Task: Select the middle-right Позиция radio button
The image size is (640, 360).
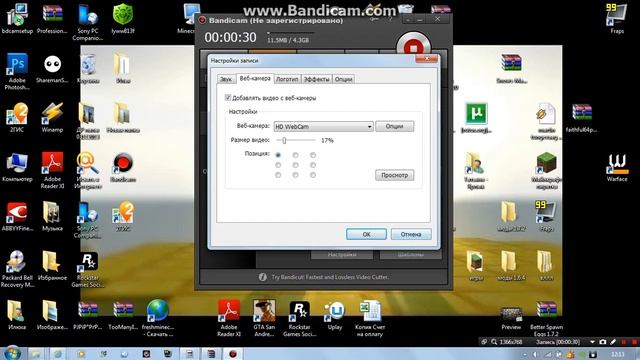Action: click(x=313, y=165)
